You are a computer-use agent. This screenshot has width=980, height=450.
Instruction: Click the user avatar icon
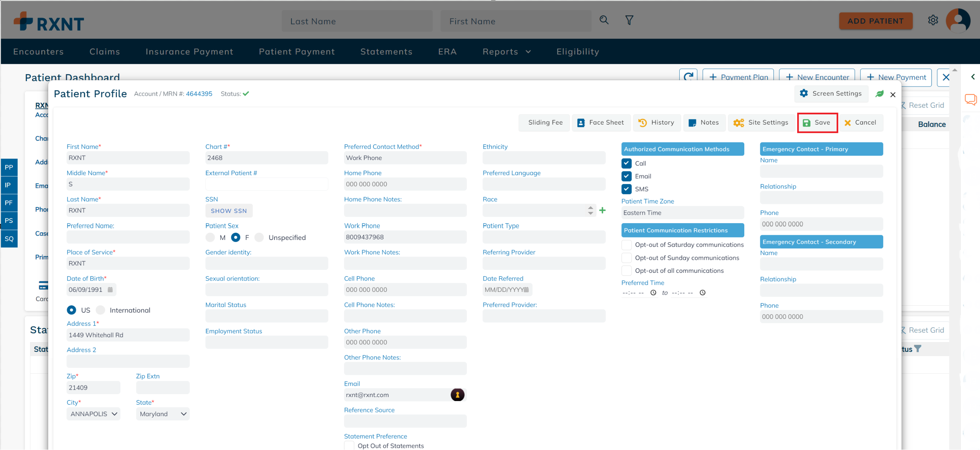coord(957,20)
